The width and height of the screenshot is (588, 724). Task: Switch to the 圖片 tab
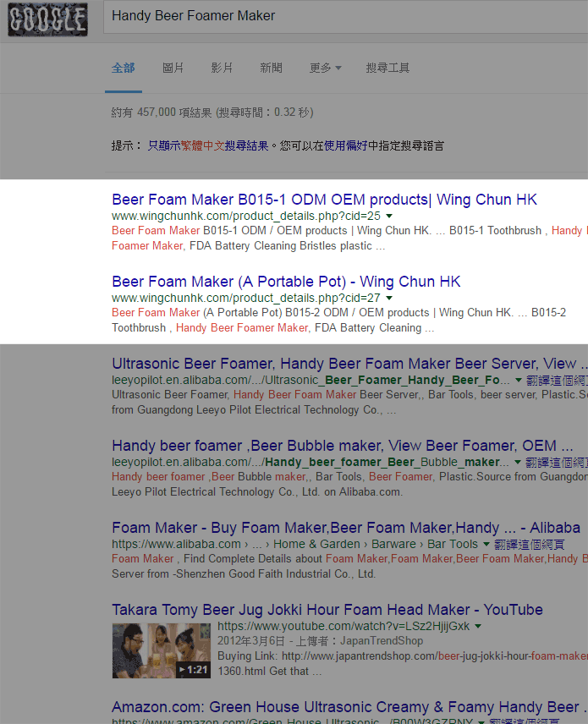click(x=173, y=68)
